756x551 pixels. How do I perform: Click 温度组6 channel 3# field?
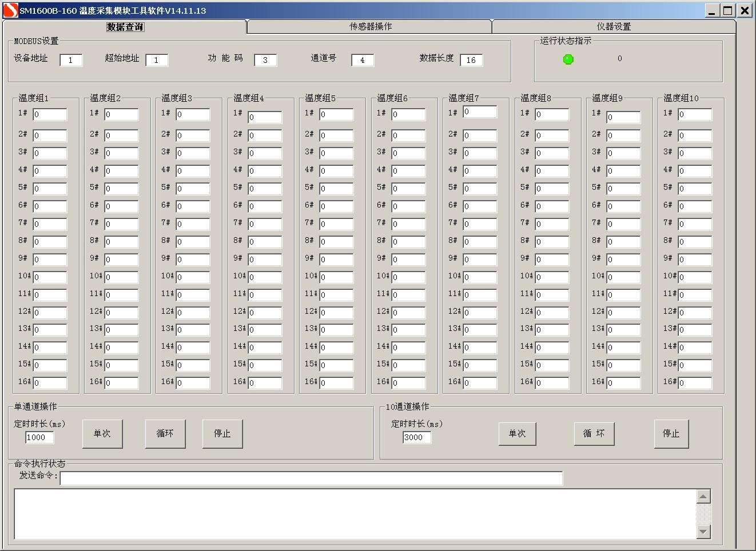click(x=408, y=153)
